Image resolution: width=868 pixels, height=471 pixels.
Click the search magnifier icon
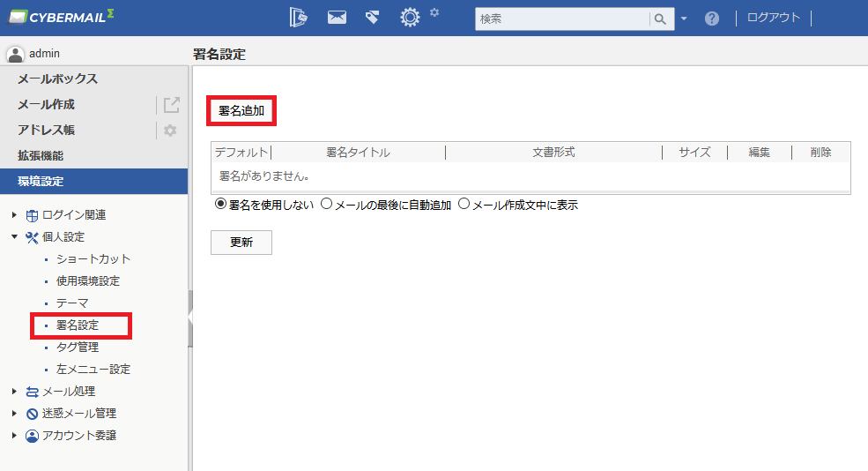pos(660,19)
